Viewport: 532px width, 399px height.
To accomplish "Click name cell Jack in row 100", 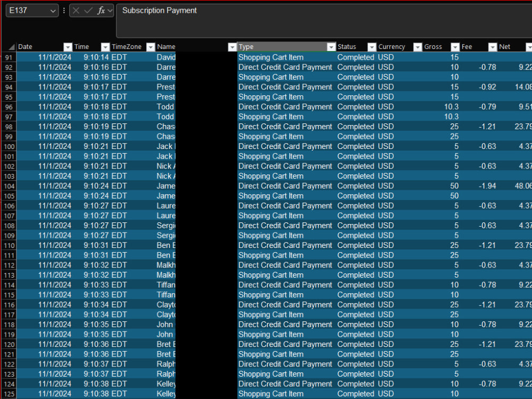I will [166, 147].
